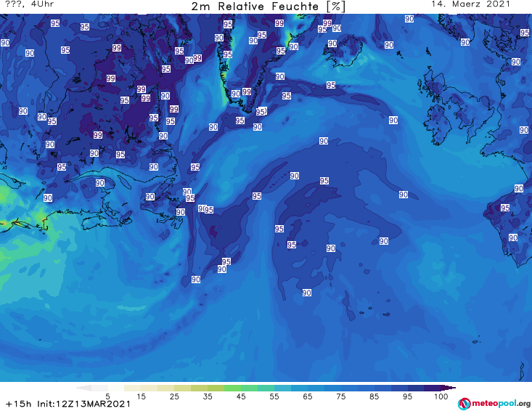This screenshot has width=532, height=411.
Task: Click the title '2m Relative Feuchte [%]'
Action: (x=268, y=7)
